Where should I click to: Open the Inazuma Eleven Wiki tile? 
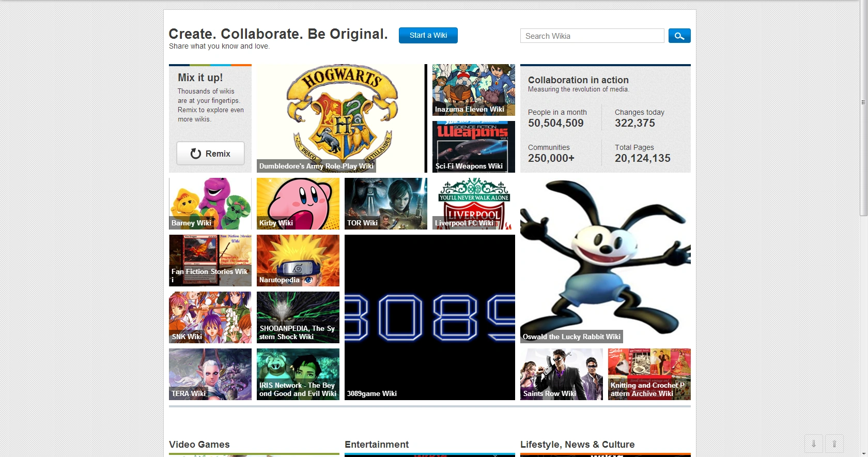(x=474, y=90)
